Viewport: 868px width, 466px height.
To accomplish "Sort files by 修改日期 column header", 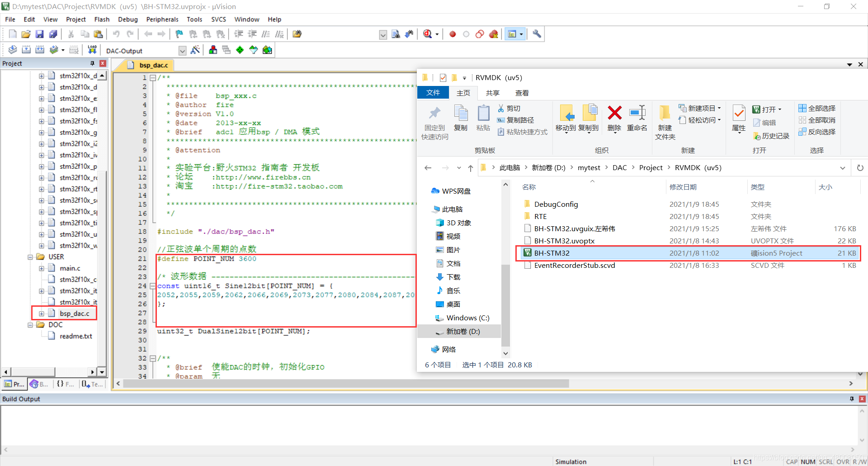I will 683,187.
